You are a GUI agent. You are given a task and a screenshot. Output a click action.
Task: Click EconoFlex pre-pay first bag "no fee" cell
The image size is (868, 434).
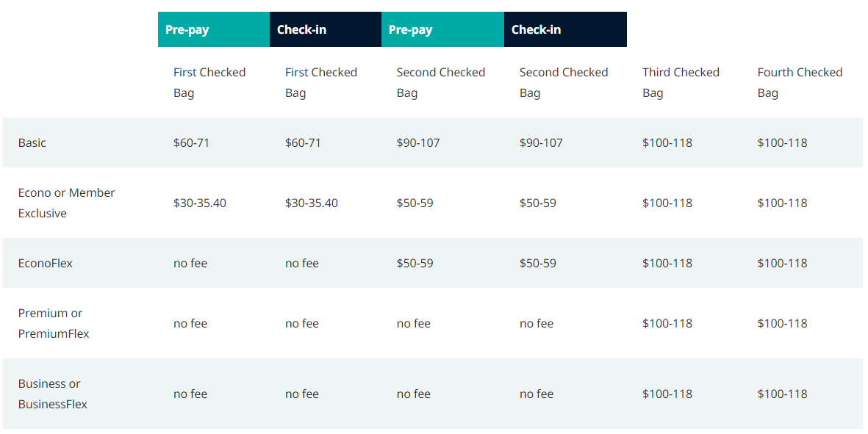click(x=190, y=264)
